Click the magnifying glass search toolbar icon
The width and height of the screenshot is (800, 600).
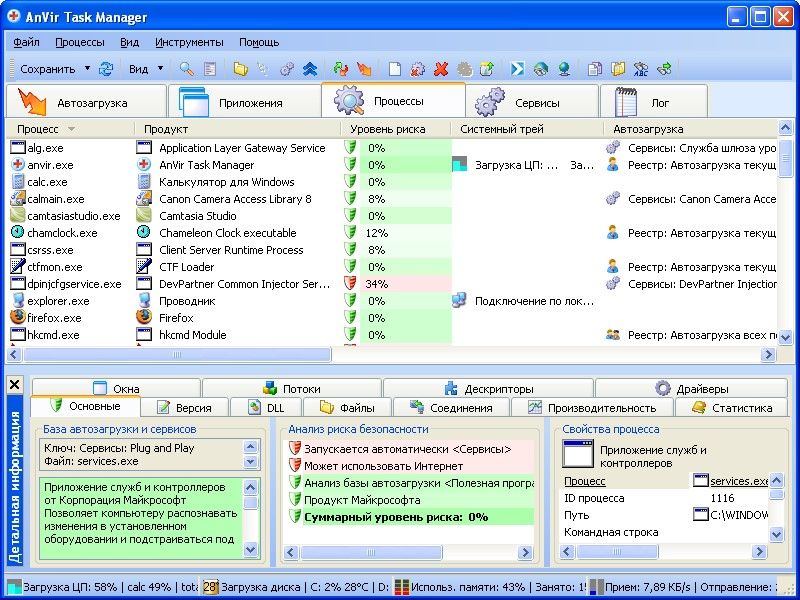click(x=187, y=69)
